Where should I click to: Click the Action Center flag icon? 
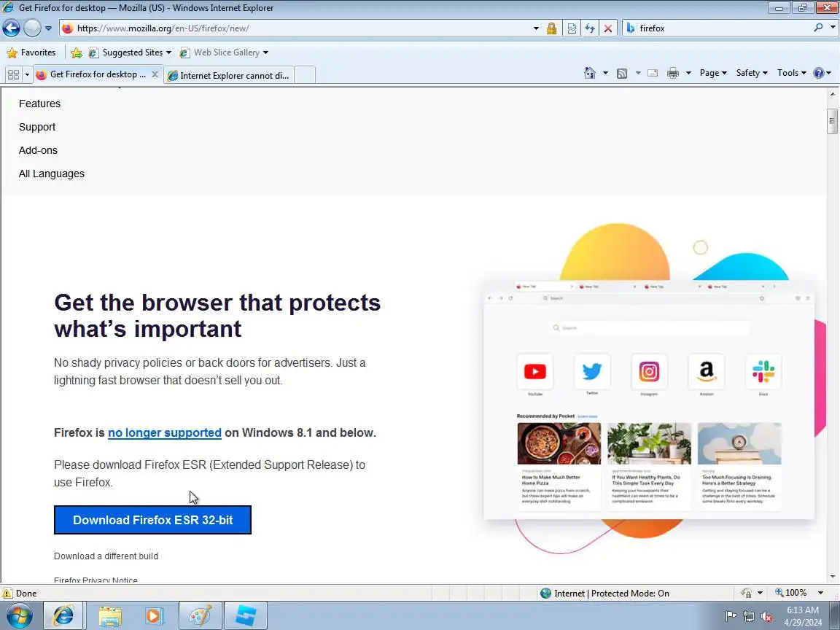click(730, 617)
